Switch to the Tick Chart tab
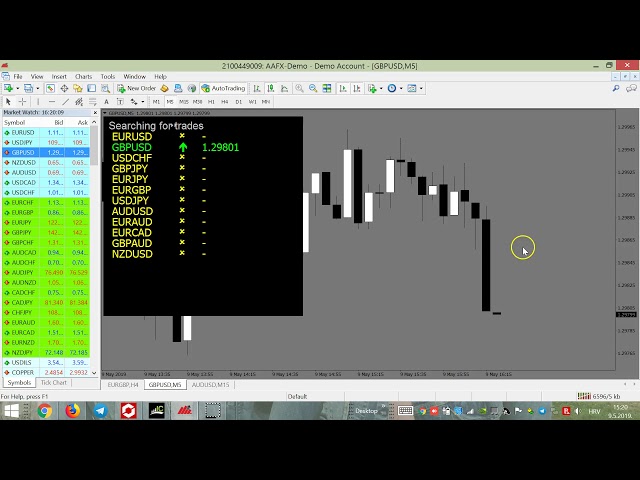The image size is (640, 480). click(53, 382)
